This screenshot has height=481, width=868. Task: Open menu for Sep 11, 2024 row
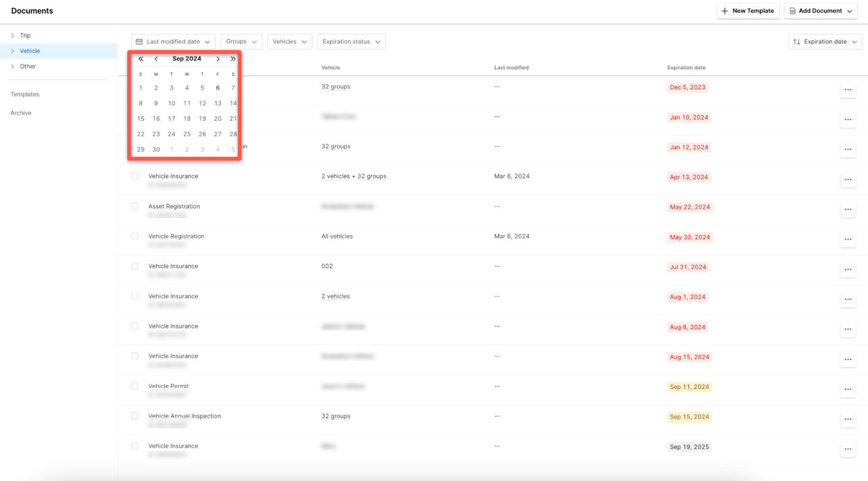coord(848,389)
